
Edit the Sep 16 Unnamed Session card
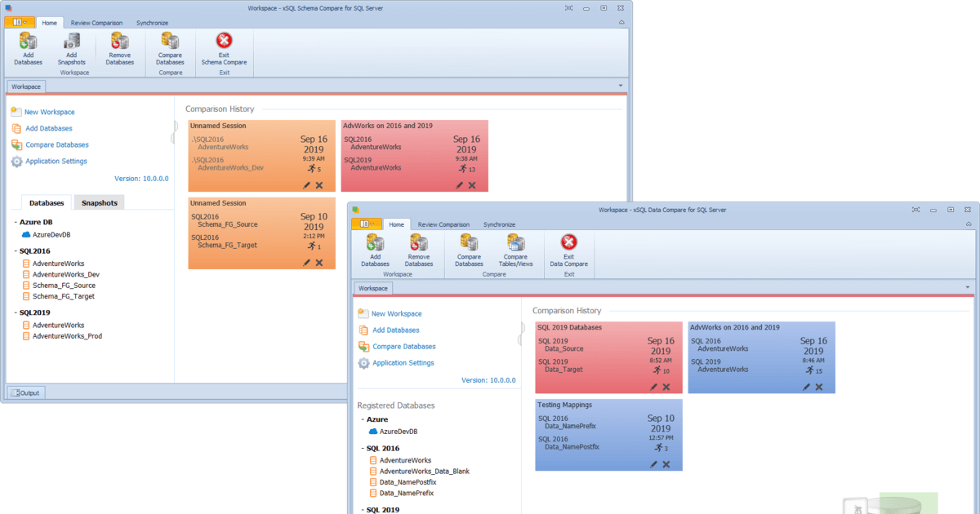(x=307, y=185)
